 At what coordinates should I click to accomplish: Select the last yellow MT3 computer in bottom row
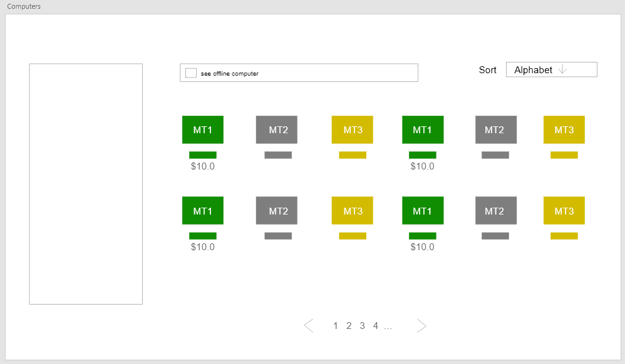pyautogui.click(x=564, y=210)
